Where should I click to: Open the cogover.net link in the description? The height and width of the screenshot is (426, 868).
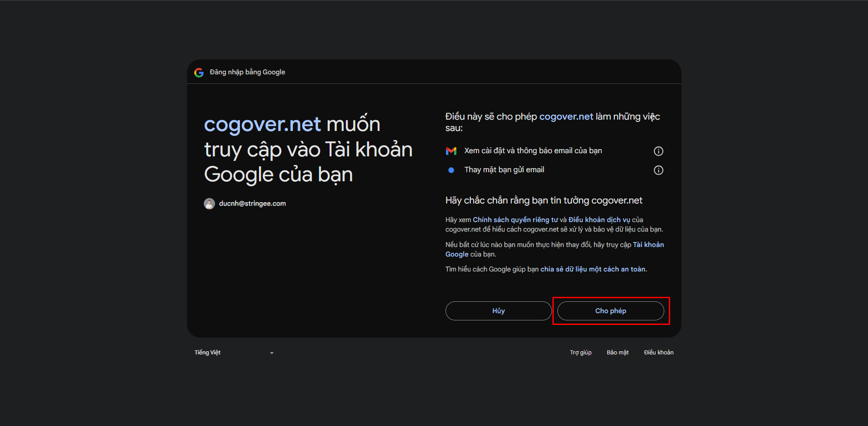tap(566, 116)
